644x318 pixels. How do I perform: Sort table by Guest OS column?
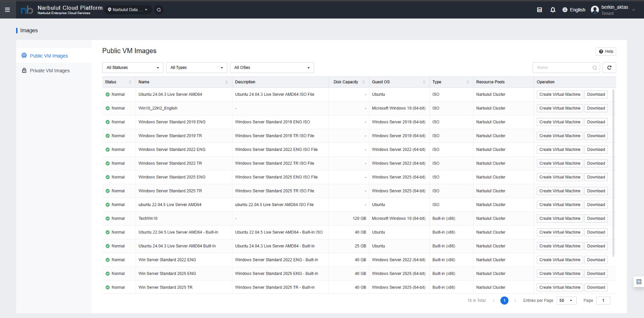click(424, 82)
